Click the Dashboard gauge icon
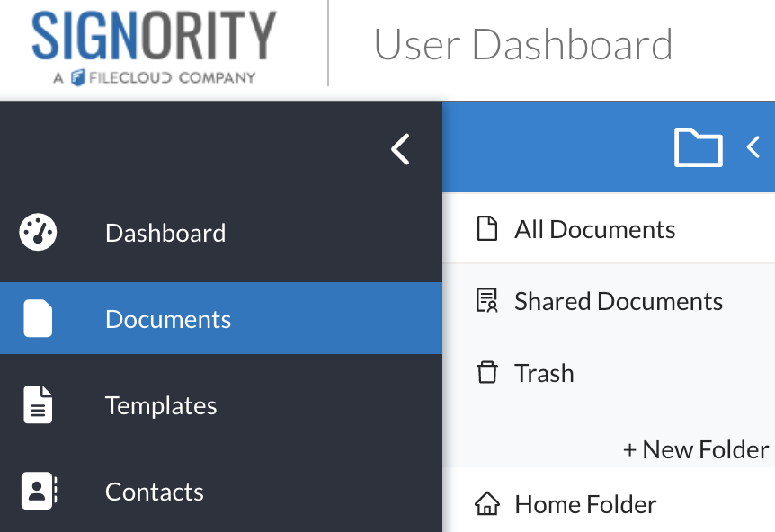This screenshot has height=532, width=775. coord(38,232)
